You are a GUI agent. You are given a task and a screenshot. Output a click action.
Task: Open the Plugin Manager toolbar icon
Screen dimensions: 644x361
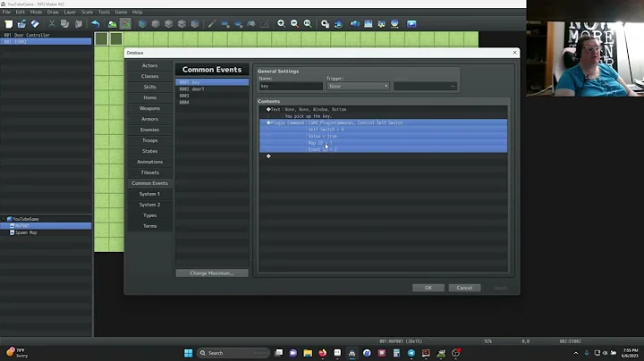[338, 24]
